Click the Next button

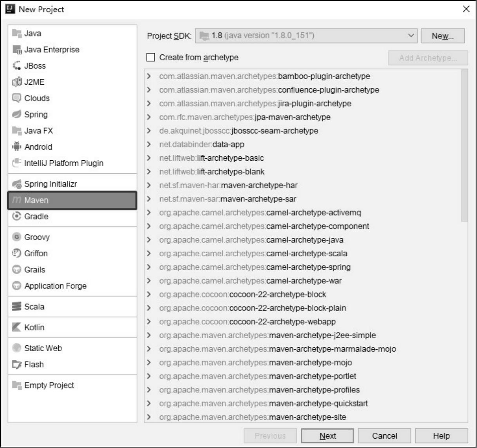point(327,436)
